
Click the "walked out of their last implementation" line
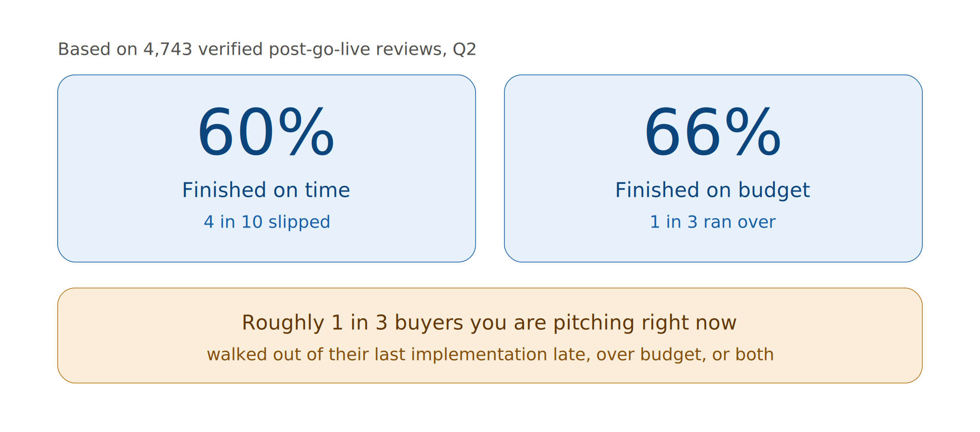coord(490,355)
